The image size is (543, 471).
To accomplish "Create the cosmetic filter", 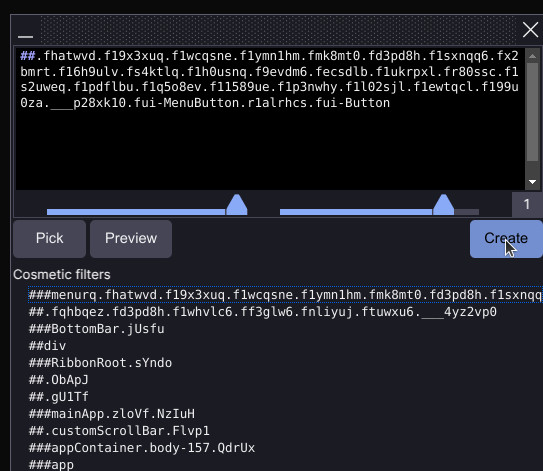I will click(x=506, y=239).
